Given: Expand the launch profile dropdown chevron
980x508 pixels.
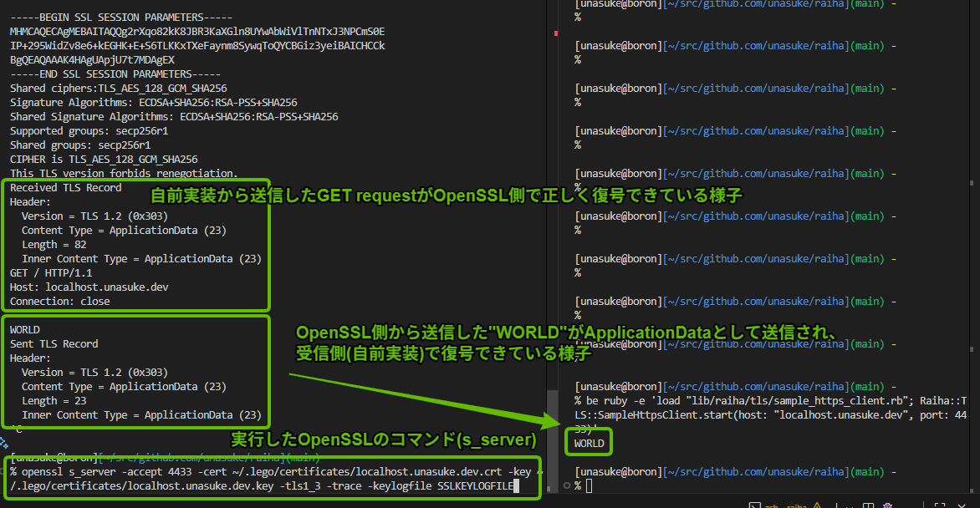Looking at the screenshot, I should click(850, 506).
